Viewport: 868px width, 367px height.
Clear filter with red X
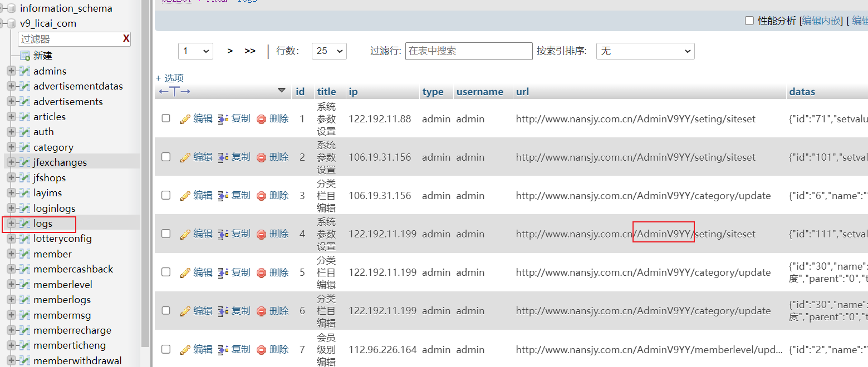point(126,38)
